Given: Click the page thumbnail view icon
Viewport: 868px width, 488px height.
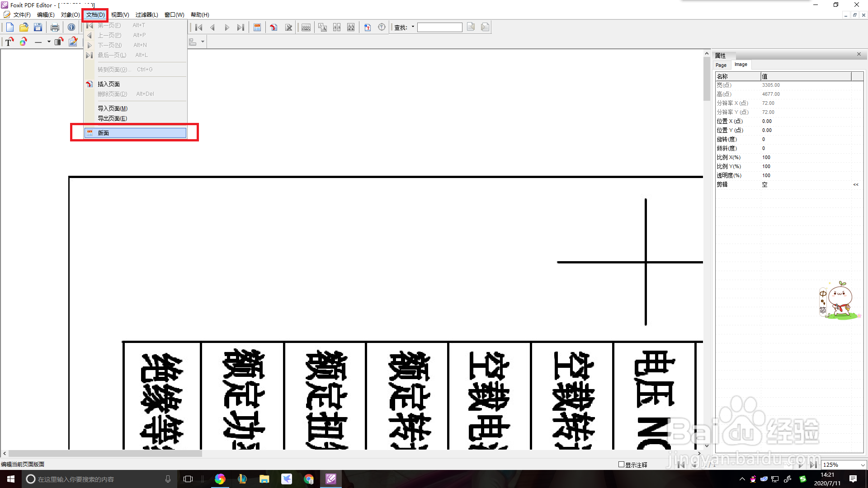Looking at the screenshot, I should (x=257, y=27).
